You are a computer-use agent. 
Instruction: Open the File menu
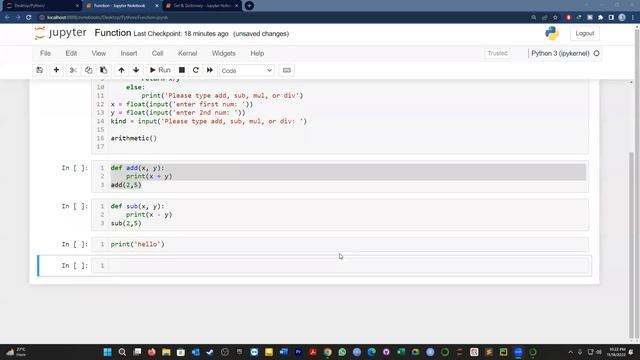pos(45,53)
